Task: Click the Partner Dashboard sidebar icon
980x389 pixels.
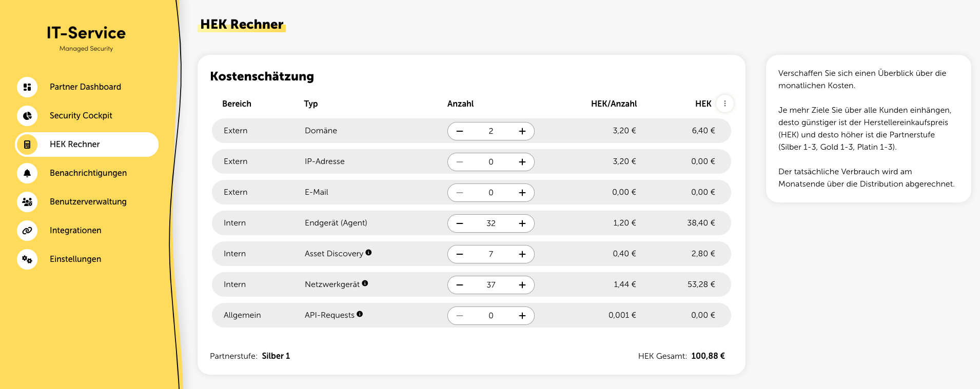Action: coord(27,87)
